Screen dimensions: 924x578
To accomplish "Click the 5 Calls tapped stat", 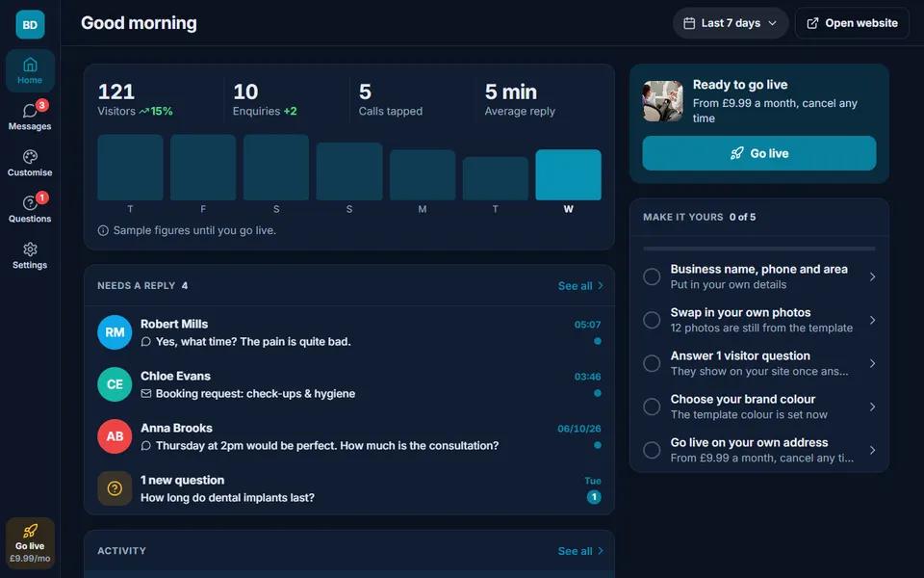I will (x=390, y=99).
